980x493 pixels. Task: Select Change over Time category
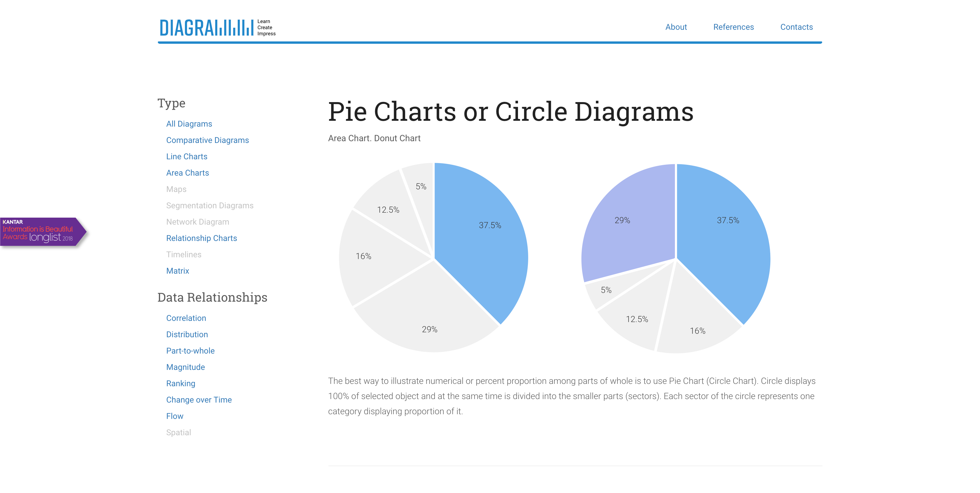[x=199, y=400]
